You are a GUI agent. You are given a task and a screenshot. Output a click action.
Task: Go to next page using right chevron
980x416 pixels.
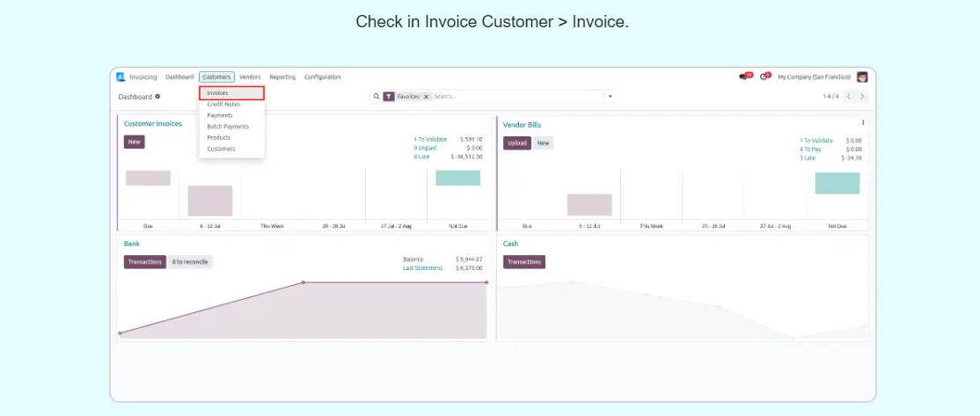pos(863,97)
